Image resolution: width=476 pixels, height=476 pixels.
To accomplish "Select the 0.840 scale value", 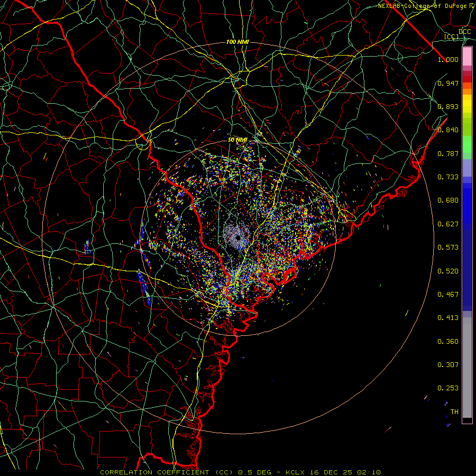I will tap(448, 130).
